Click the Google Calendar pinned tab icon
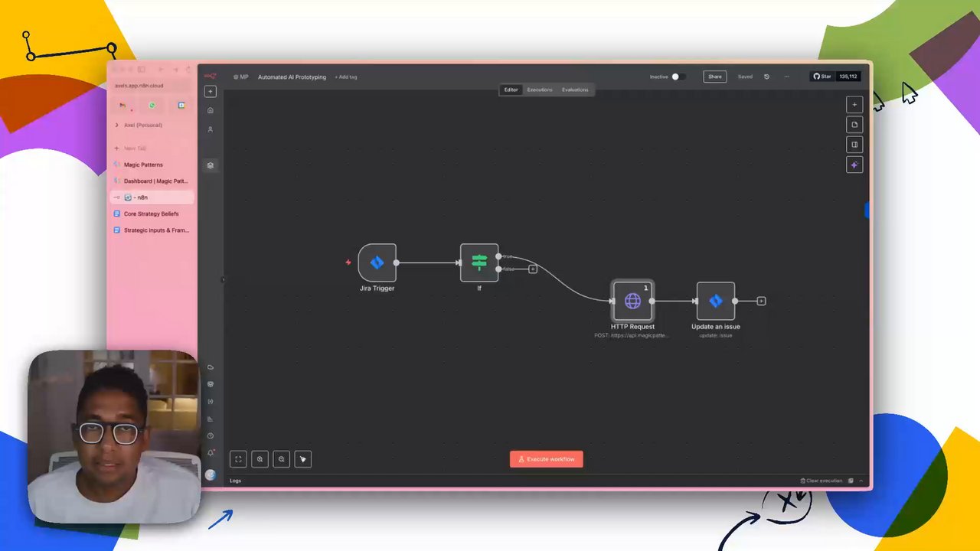 (x=181, y=105)
